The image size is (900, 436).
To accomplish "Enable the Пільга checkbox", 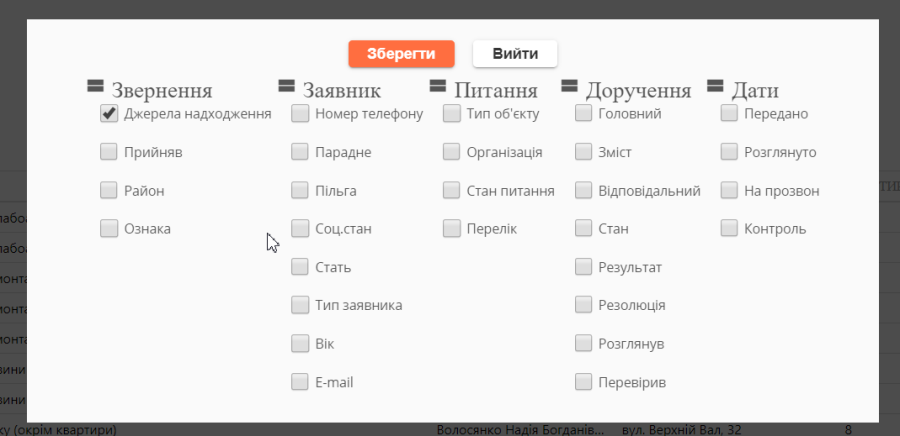I will click(300, 190).
